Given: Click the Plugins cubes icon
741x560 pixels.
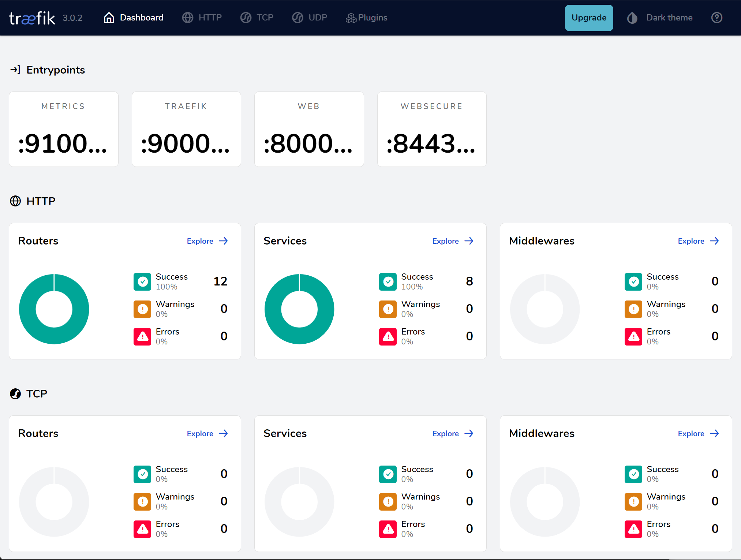Looking at the screenshot, I should (351, 18).
